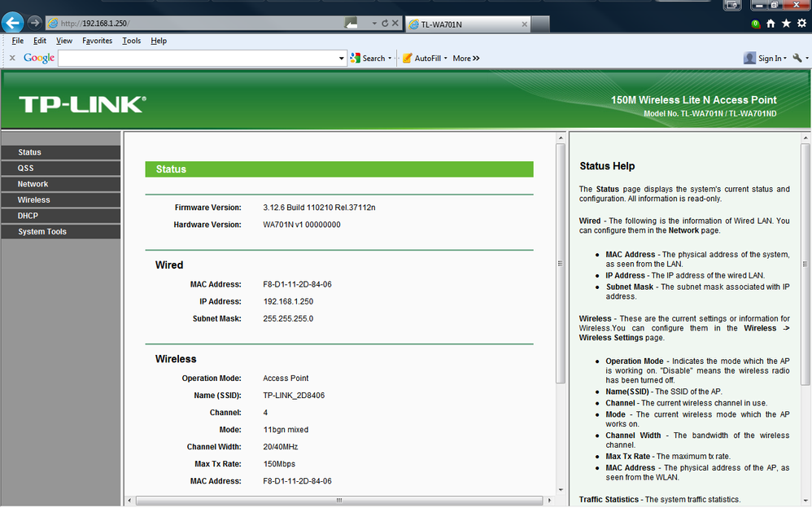Image resolution: width=812 pixels, height=508 pixels.
Task: Open the System Tools sidebar item
Action: (60, 232)
